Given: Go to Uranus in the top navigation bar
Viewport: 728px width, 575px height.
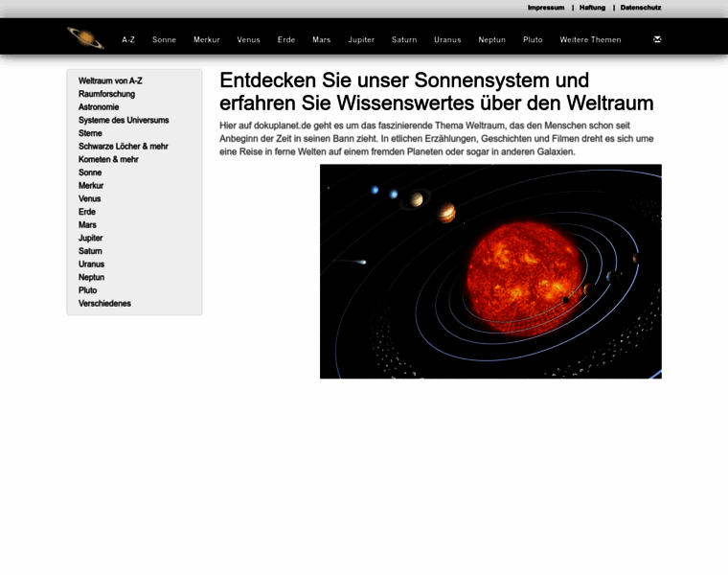Looking at the screenshot, I should (x=447, y=40).
